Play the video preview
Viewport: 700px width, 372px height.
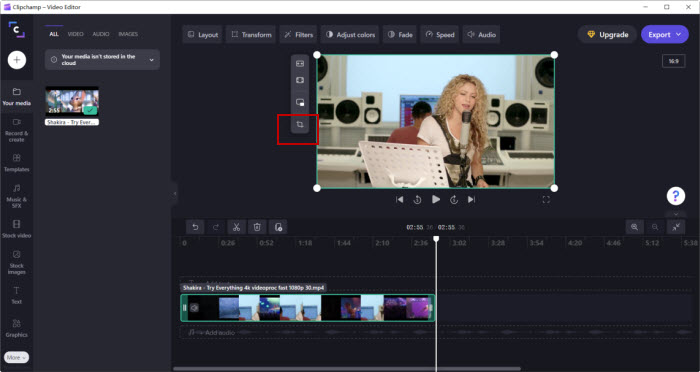[x=436, y=199]
